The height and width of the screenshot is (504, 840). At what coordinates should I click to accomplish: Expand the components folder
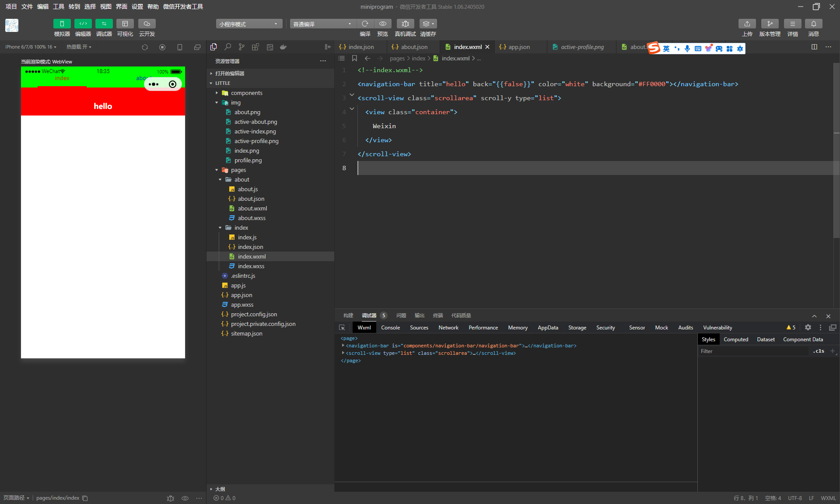[217, 93]
